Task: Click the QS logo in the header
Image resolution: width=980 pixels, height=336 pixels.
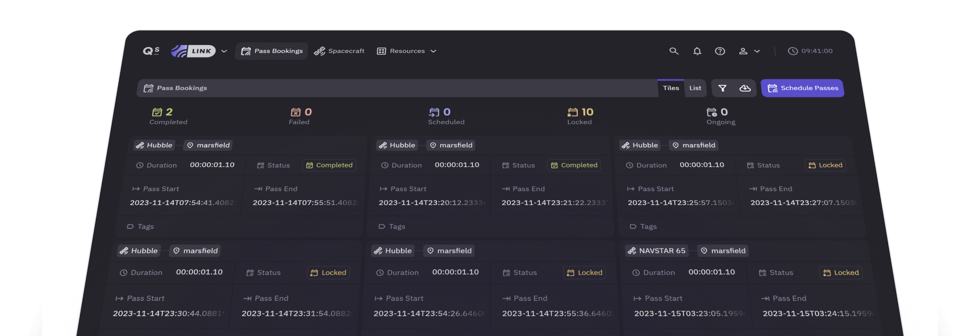Action: pos(151,51)
